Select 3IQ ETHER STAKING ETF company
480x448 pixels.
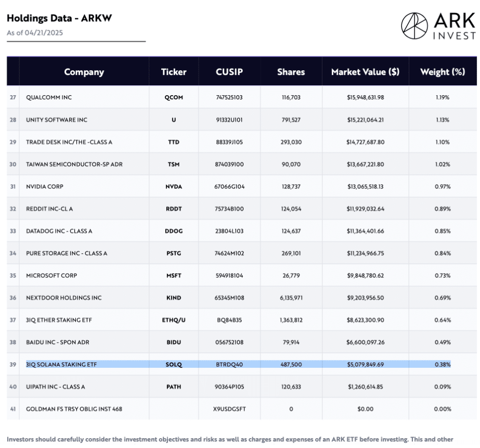[x=59, y=320]
